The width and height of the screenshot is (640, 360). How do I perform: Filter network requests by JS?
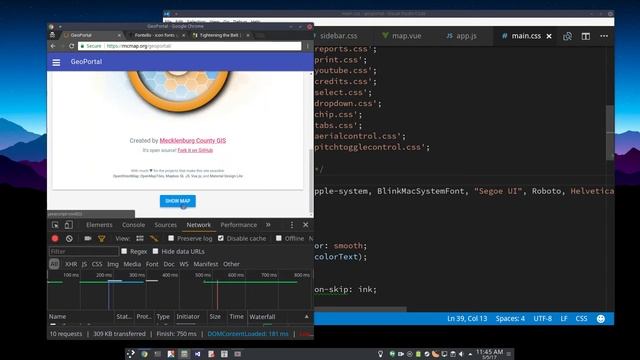(84, 264)
